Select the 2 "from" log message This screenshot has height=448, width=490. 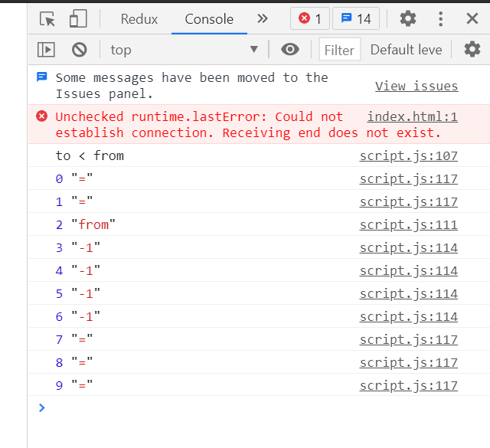coord(86,225)
